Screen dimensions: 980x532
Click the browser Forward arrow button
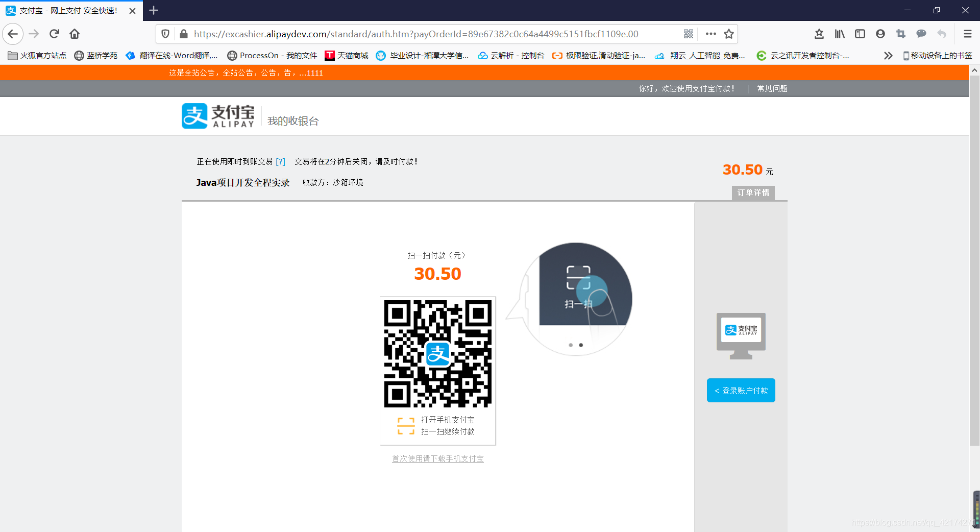coord(34,34)
